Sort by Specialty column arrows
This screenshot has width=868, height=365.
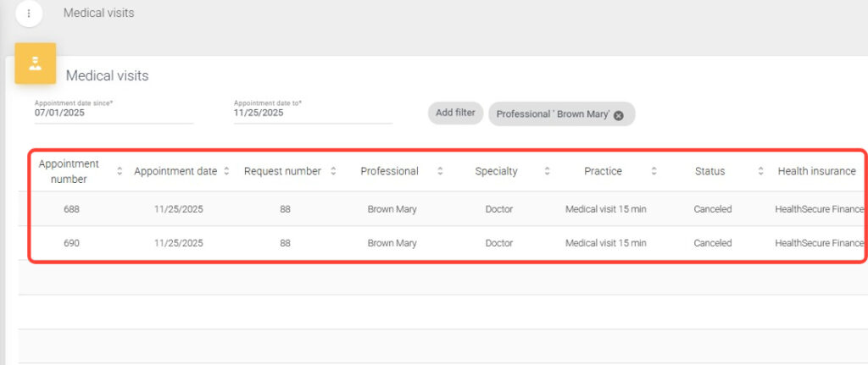pyautogui.click(x=547, y=171)
